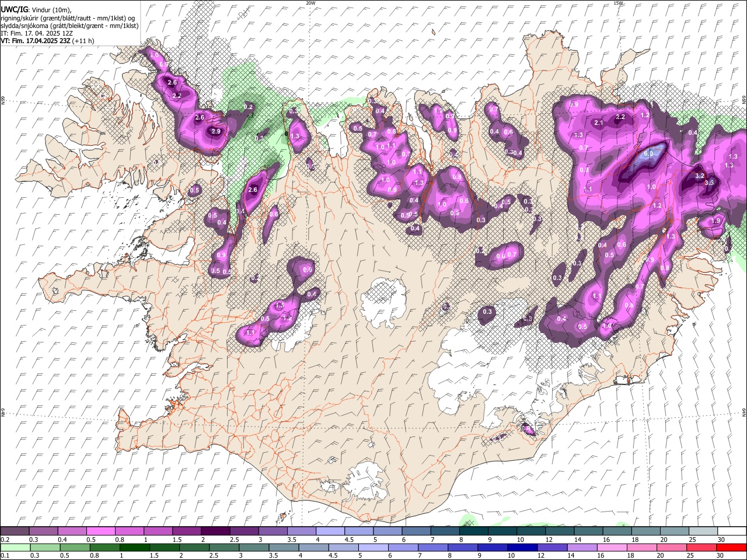
Task: Click the 'UWC/IG: Vindur (10m)' title text
Action: (x=36, y=9)
